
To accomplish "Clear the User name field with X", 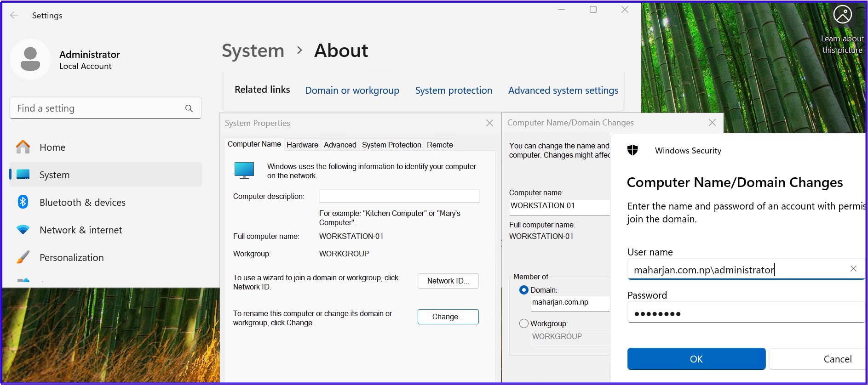I will pyautogui.click(x=853, y=269).
